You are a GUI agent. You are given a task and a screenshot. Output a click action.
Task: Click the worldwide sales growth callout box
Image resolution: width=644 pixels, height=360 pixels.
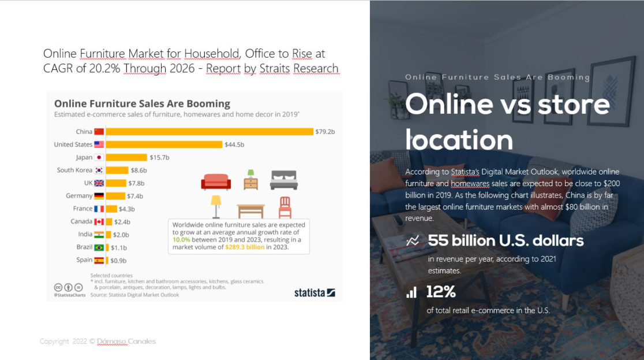[x=238, y=236]
